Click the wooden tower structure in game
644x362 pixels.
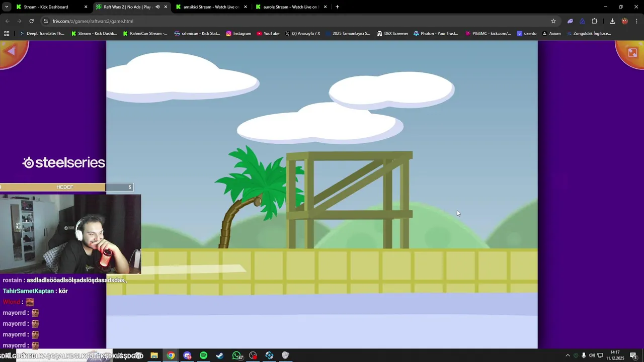[350, 200]
